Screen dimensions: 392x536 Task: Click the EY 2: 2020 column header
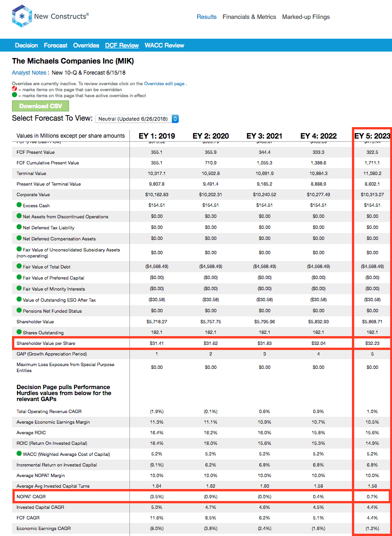pyautogui.click(x=211, y=136)
